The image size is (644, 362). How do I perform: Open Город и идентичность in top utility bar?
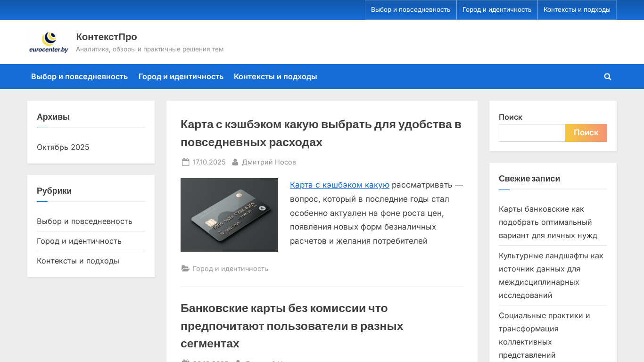[497, 10]
